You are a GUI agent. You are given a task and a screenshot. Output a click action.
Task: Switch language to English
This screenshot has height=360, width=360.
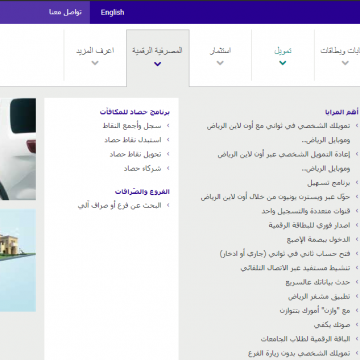point(112,12)
